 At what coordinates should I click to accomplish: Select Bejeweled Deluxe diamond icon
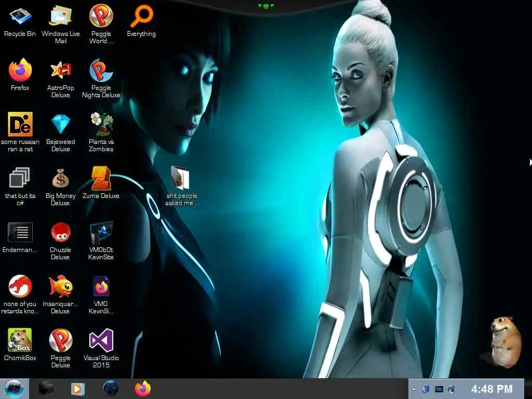pyautogui.click(x=60, y=132)
